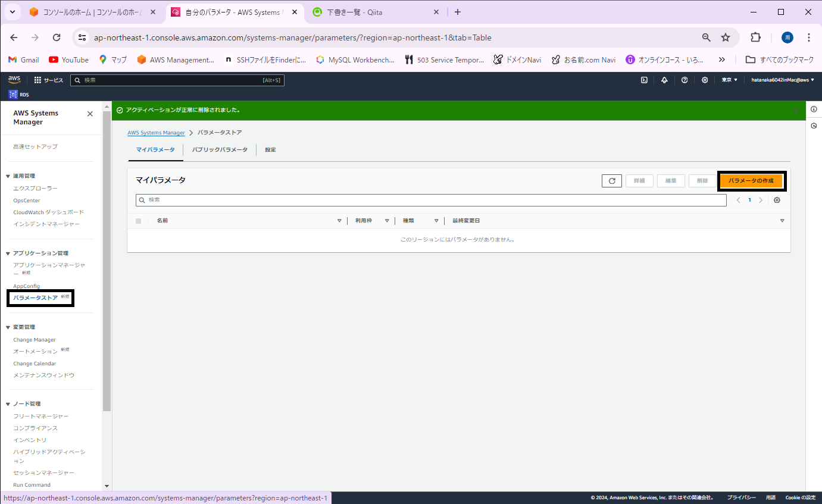
Task: Open the Tokyo region dropdown
Action: [730, 80]
